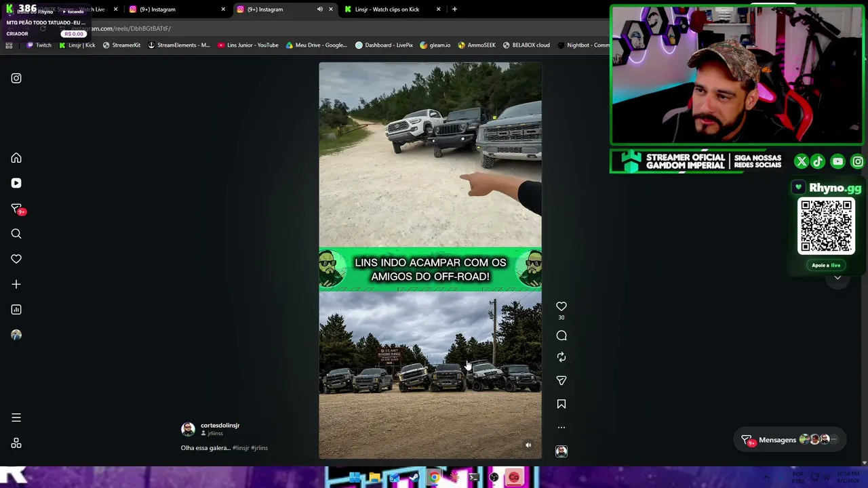This screenshot has width=868, height=488.
Task: Open the Meta apps grid icon in sidebar
Action: click(x=16, y=443)
